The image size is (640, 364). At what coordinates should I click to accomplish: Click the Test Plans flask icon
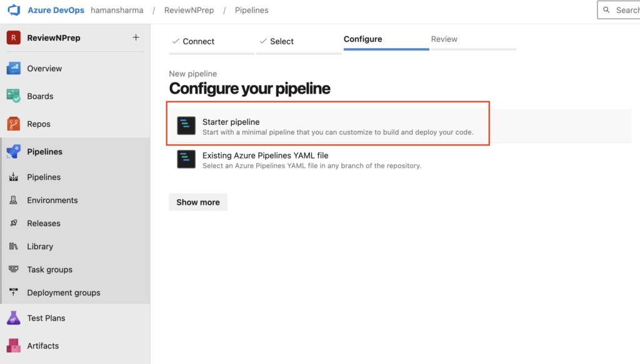pos(14,318)
